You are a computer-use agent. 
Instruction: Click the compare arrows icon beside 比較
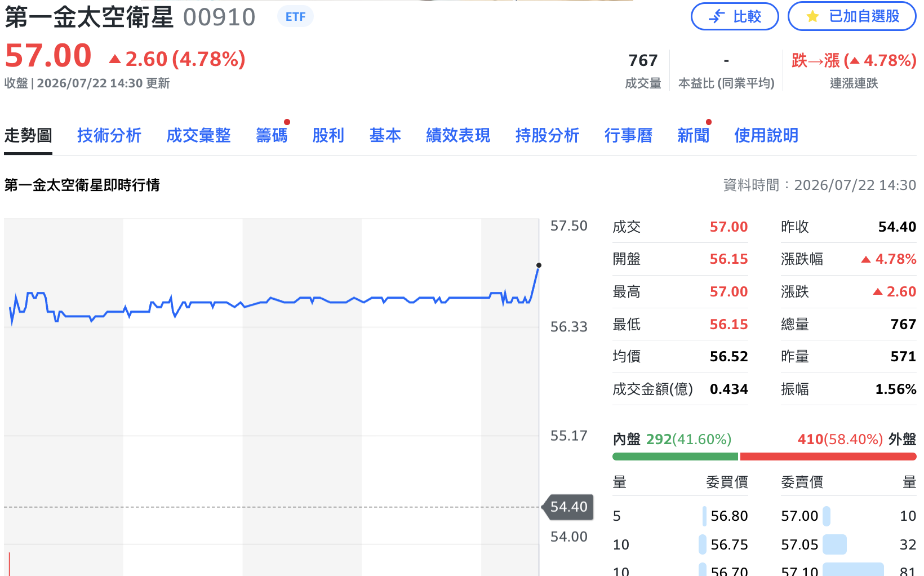[717, 17]
